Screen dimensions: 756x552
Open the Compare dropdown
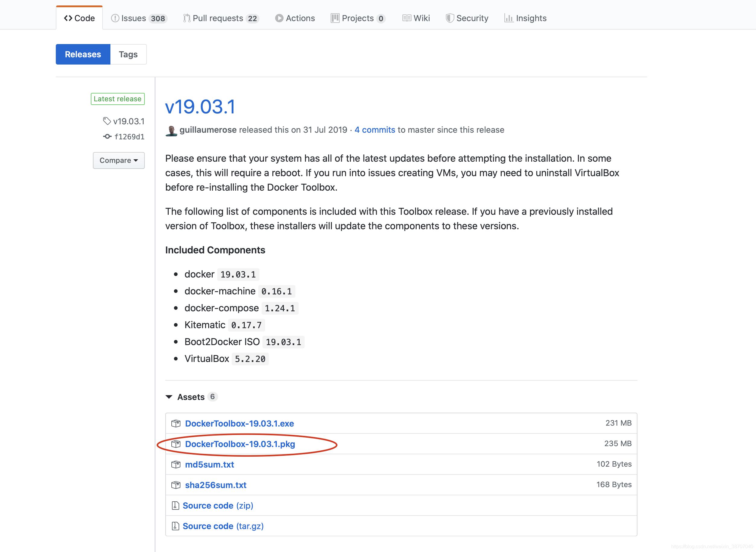[x=118, y=160]
